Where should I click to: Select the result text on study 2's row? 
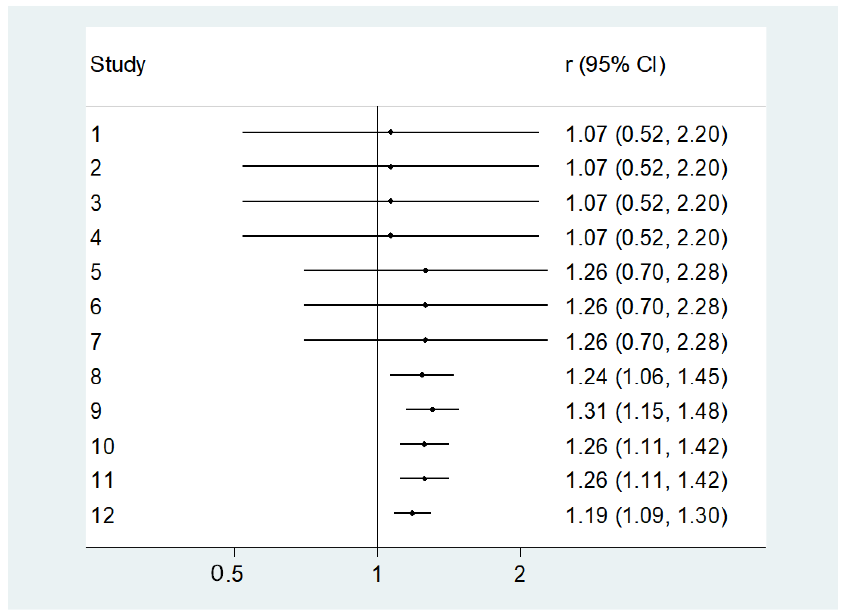point(646,168)
